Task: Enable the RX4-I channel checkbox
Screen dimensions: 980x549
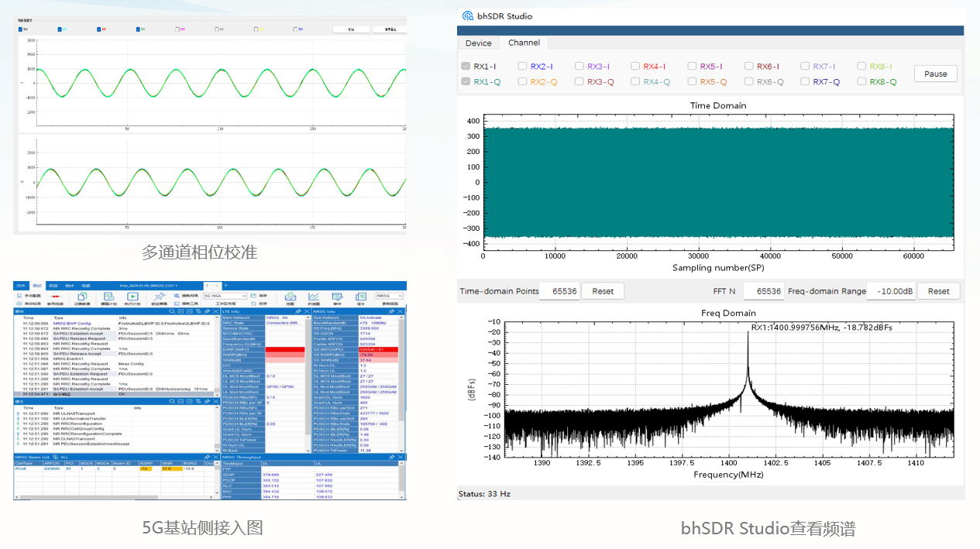Action: point(636,67)
